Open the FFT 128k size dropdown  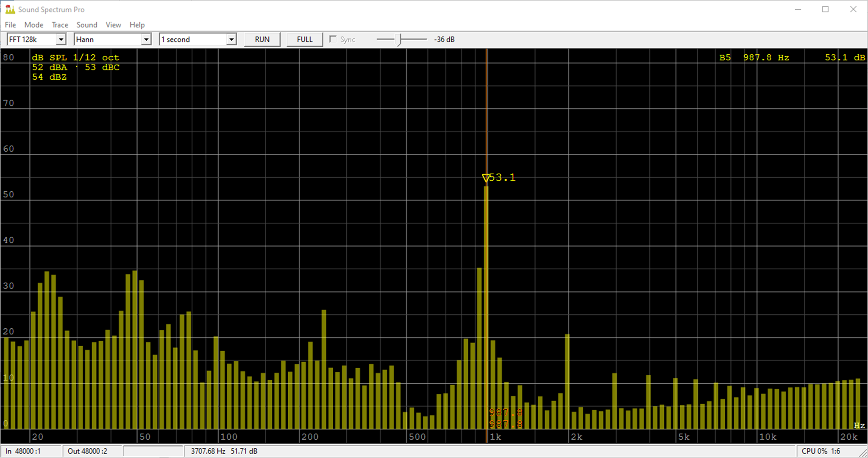coord(62,39)
